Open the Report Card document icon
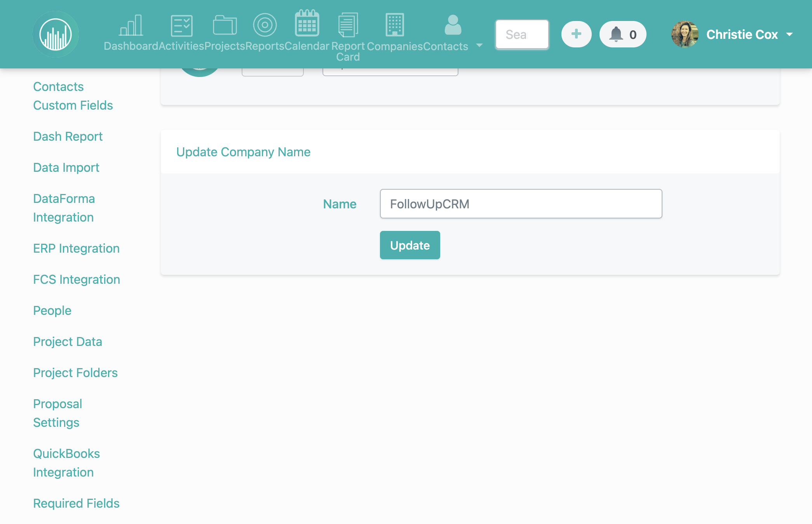The width and height of the screenshot is (812, 524). (348, 24)
